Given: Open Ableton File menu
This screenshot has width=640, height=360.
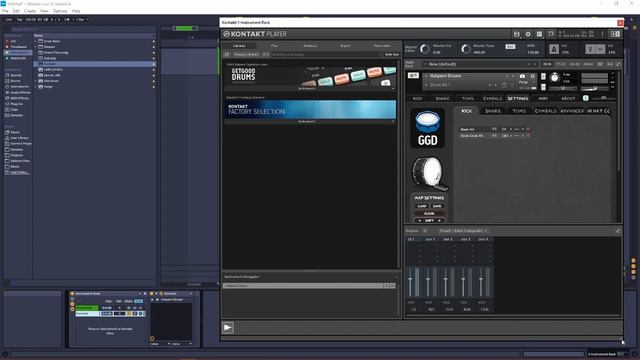Looking at the screenshot, I should click(x=5, y=11).
